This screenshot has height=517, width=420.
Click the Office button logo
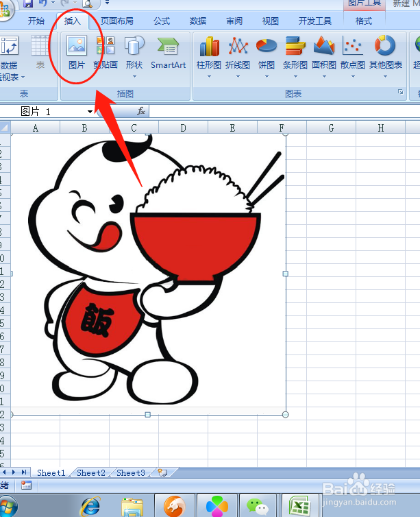(x=5, y=9)
